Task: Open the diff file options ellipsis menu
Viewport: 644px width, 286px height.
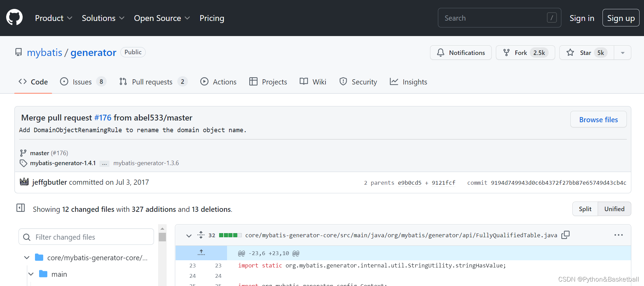Action: pyautogui.click(x=618, y=235)
